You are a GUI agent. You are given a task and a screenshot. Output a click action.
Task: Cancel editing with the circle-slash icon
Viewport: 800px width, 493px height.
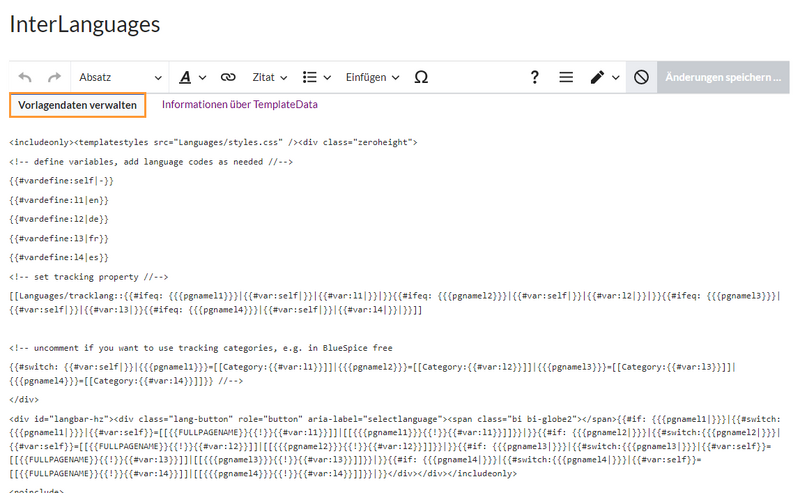point(641,78)
